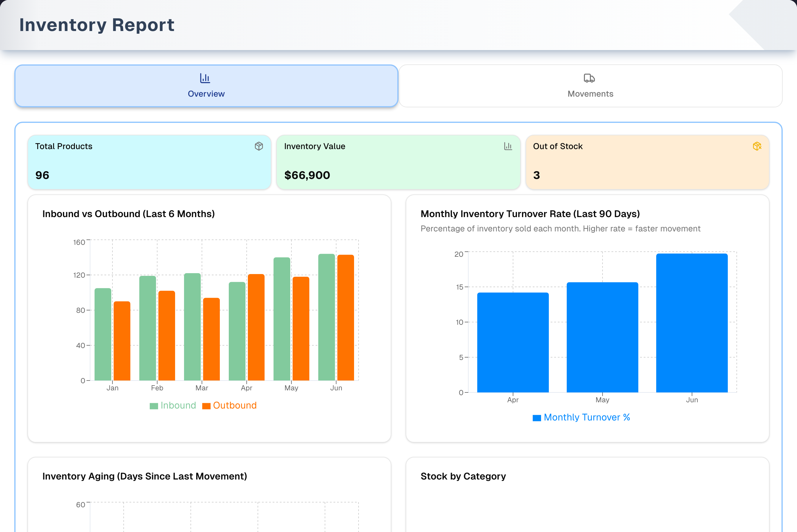Click the Jun turnover blue bar
This screenshot has width=797, height=532.
pyautogui.click(x=692, y=323)
